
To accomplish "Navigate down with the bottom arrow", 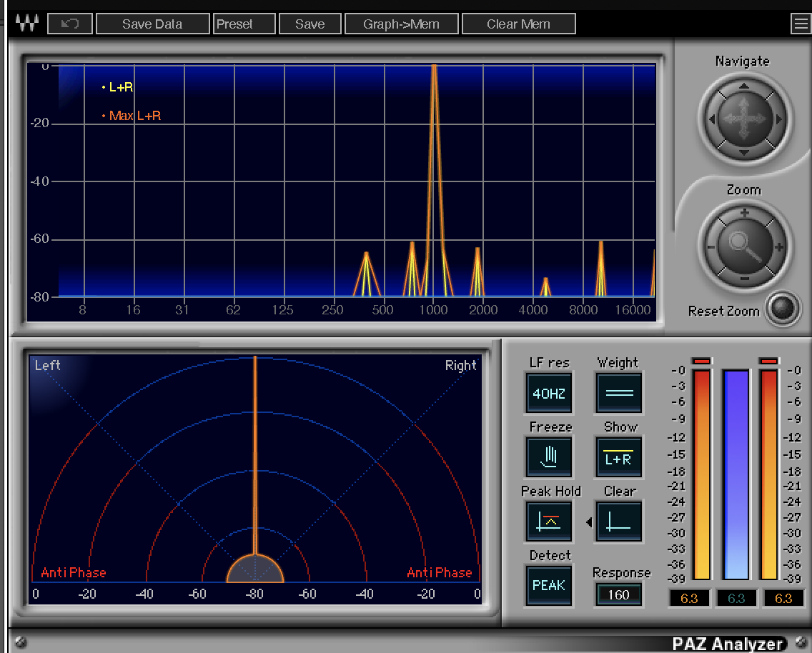I will (744, 153).
